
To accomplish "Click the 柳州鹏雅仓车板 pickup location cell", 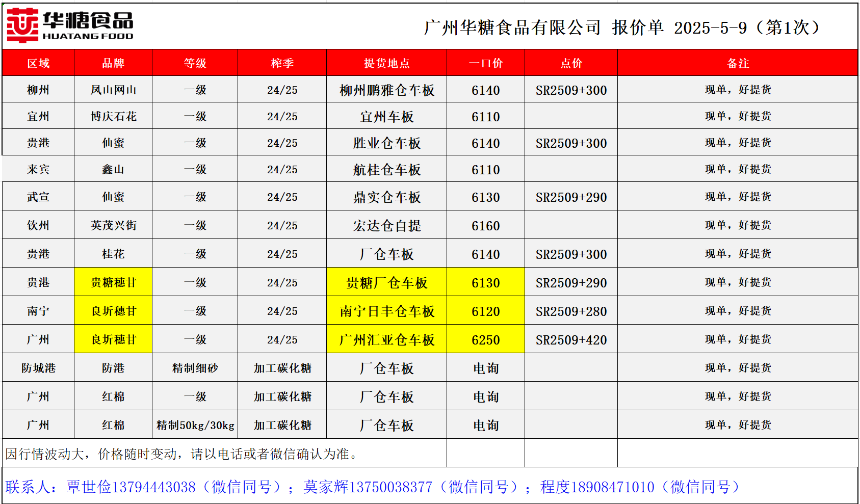I will coord(386,90).
